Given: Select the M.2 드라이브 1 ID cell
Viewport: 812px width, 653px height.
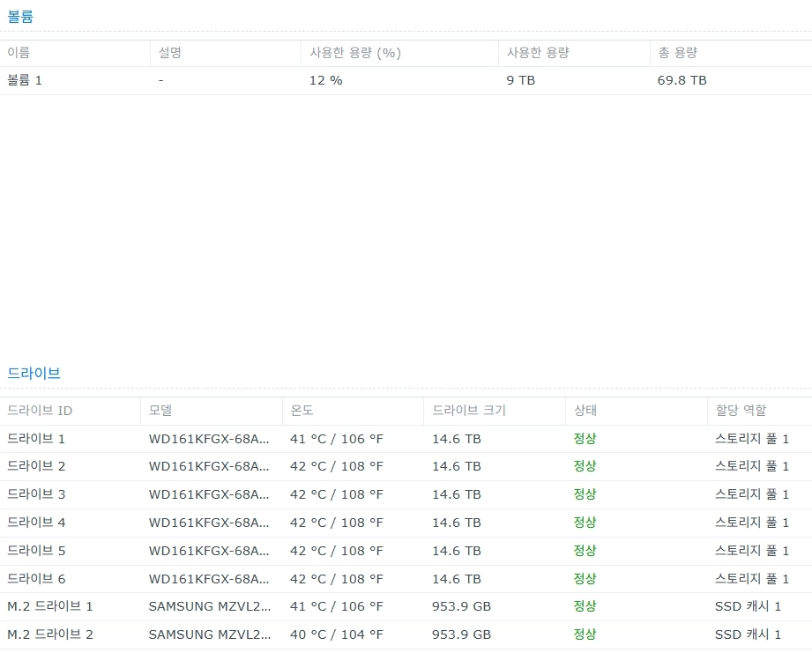Looking at the screenshot, I should click(50, 606).
